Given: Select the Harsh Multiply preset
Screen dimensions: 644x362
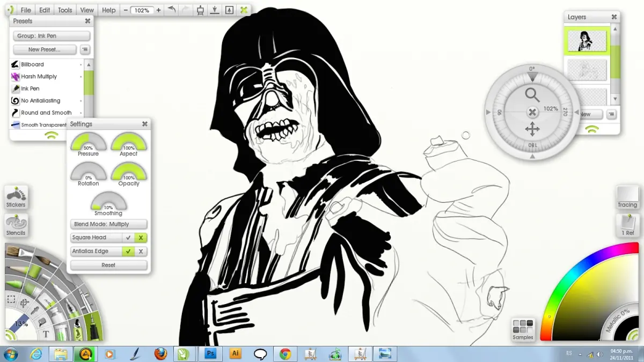Looking at the screenshot, I should point(47,77).
